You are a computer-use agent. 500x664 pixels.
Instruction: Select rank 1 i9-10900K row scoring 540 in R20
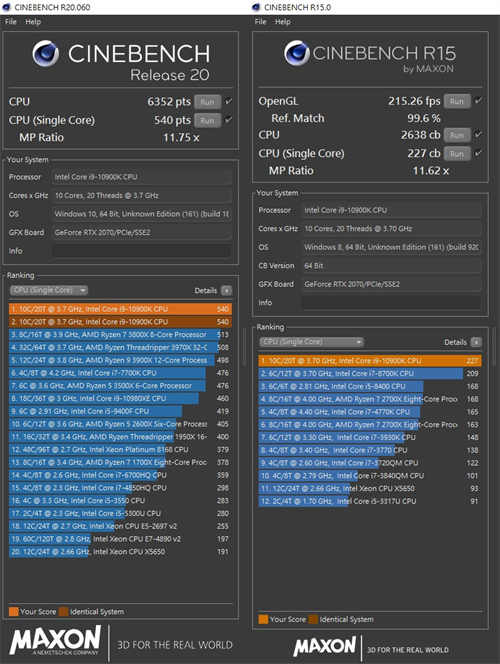coord(120,309)
